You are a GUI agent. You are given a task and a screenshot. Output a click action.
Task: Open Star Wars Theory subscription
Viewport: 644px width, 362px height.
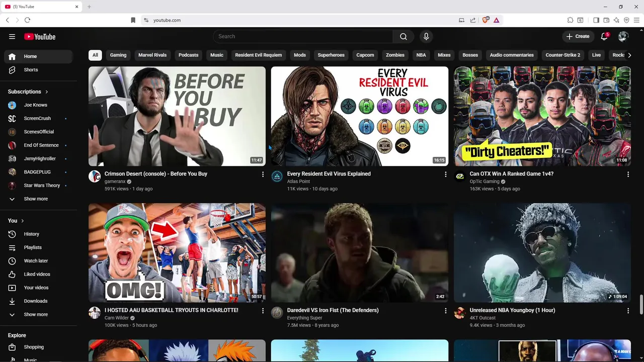click(38, 186)
